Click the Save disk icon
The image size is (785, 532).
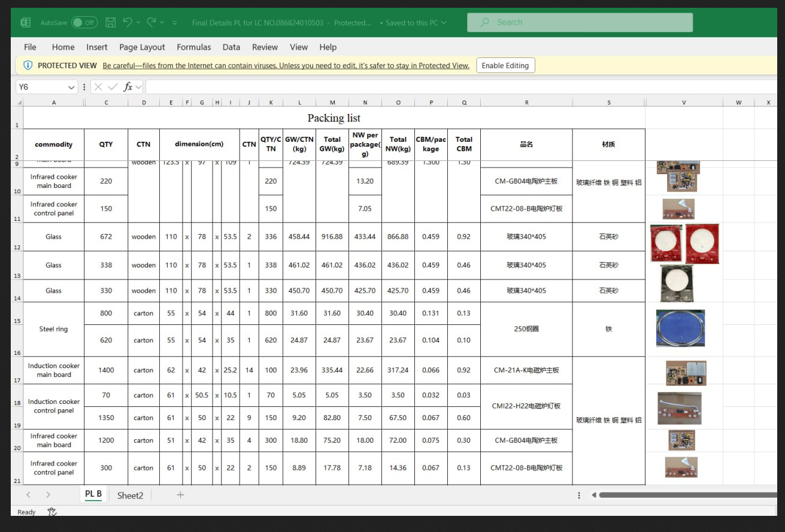tap(110, 22)
